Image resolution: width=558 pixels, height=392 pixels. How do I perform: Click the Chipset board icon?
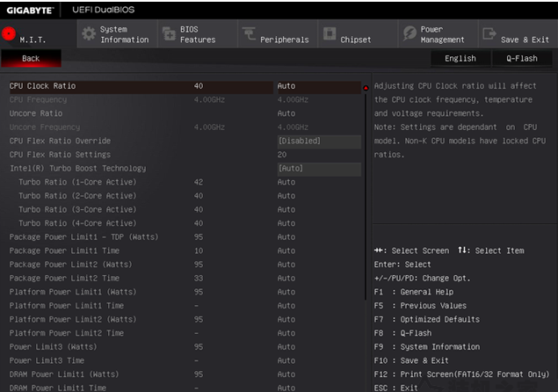pos(330,33)
